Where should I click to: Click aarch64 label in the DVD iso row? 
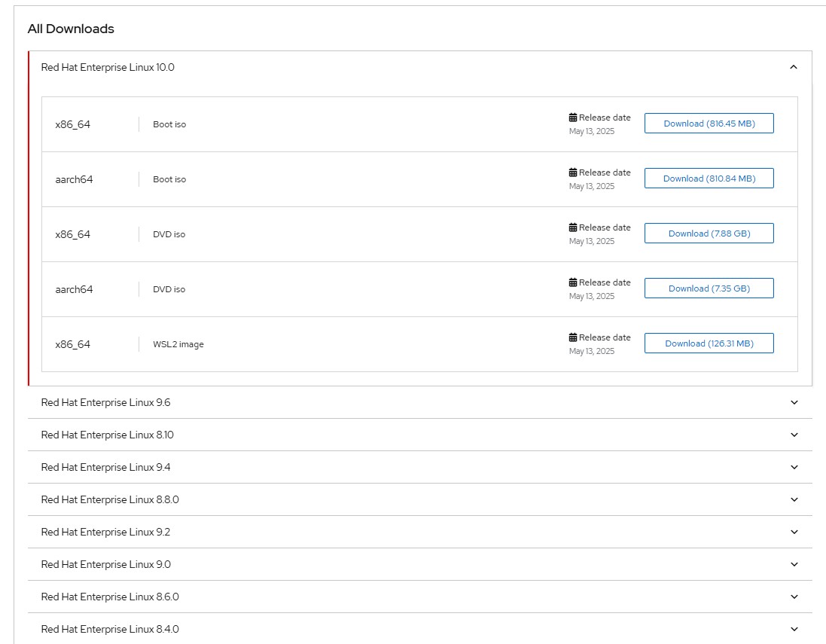(x=74, y=289)
